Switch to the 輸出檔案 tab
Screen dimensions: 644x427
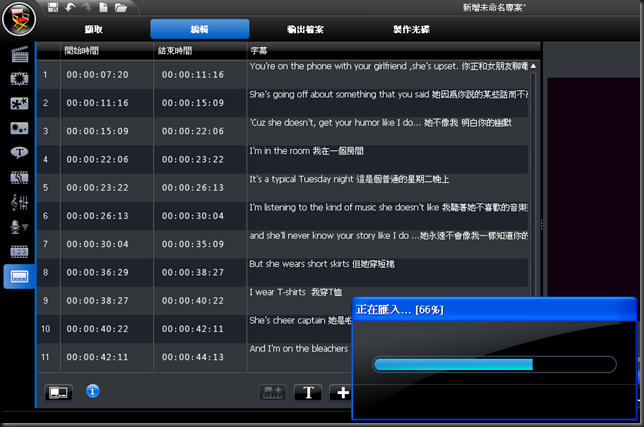pyautogui.click(x=306, y=29)
